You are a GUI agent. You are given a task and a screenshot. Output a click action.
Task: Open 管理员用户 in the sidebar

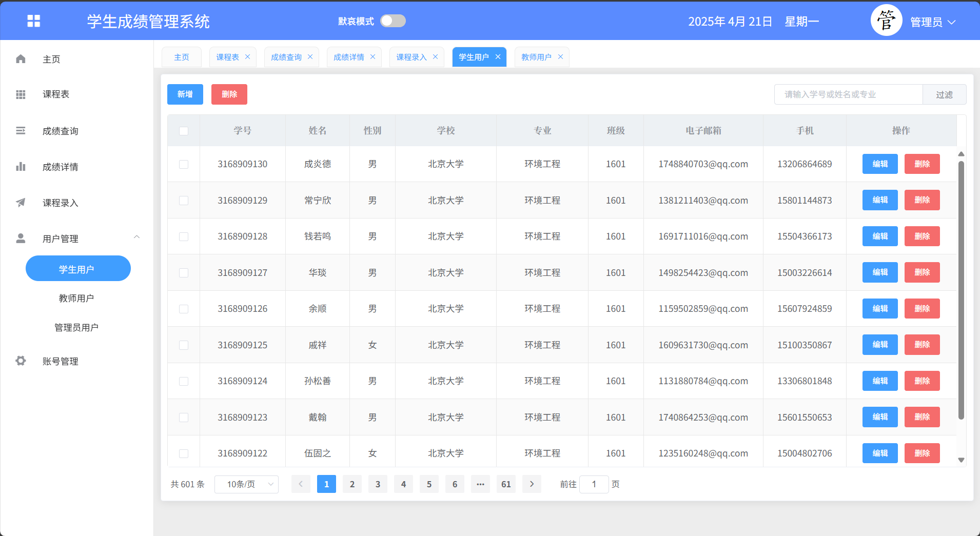(x=76, y=327)
